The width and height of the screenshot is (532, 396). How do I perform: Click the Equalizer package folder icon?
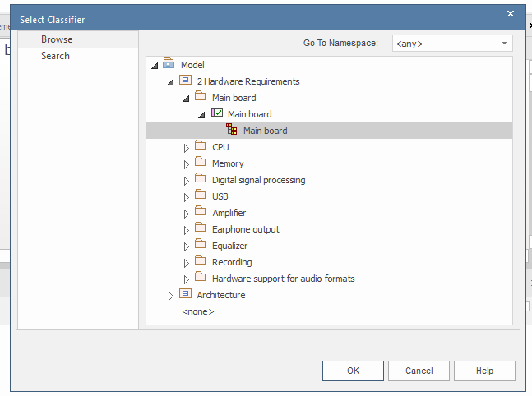point(200,244)
